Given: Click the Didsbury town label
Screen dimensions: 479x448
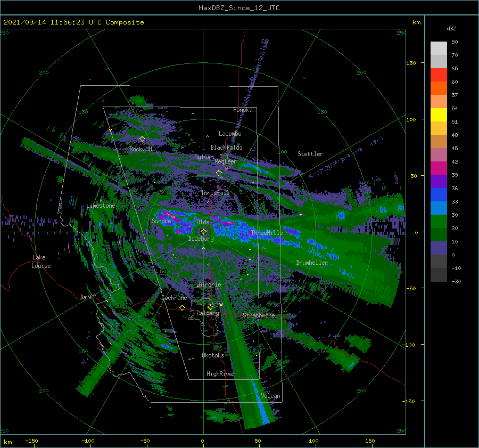Looking at the screenshot, I should pos(201,239).
